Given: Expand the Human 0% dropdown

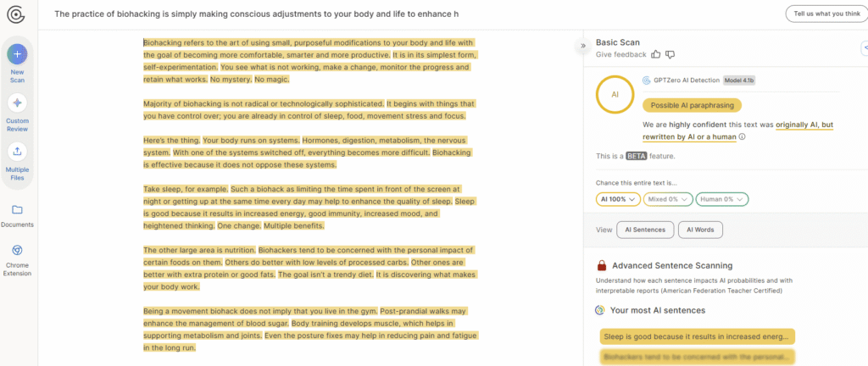Looking at the screenshot, I should [721, 199].
